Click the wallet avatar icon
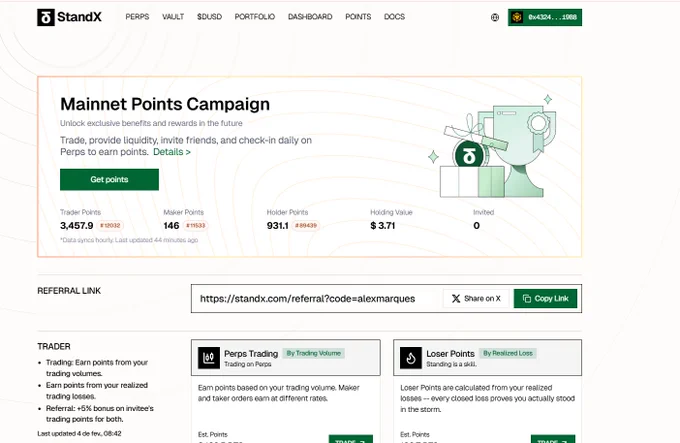 tap(517, 17)
